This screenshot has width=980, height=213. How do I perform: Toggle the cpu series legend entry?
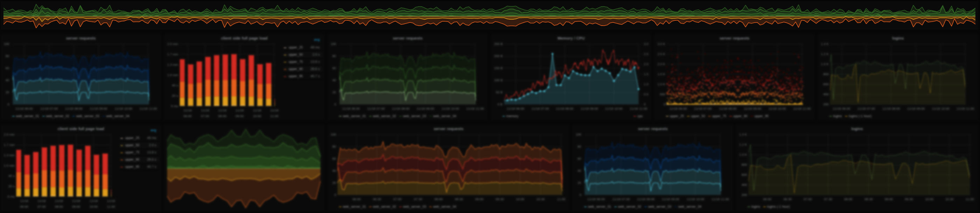point(639,116)
